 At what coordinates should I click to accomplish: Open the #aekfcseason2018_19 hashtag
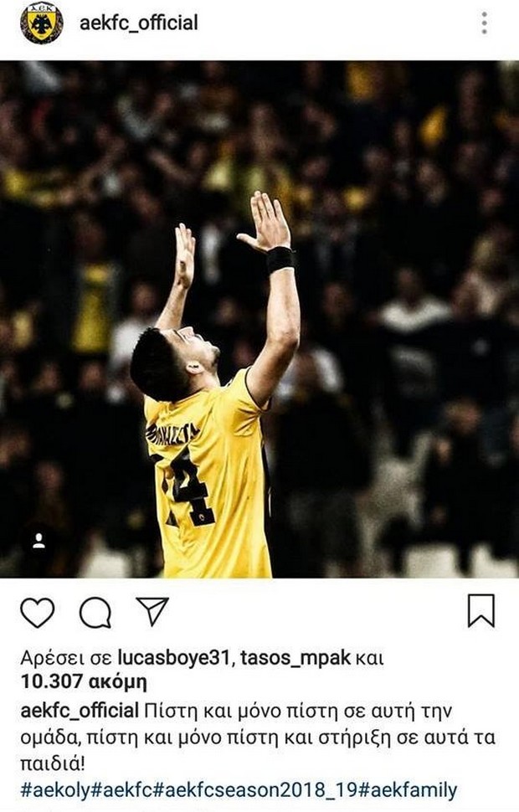pyautogui.click(x=256, y=790)
